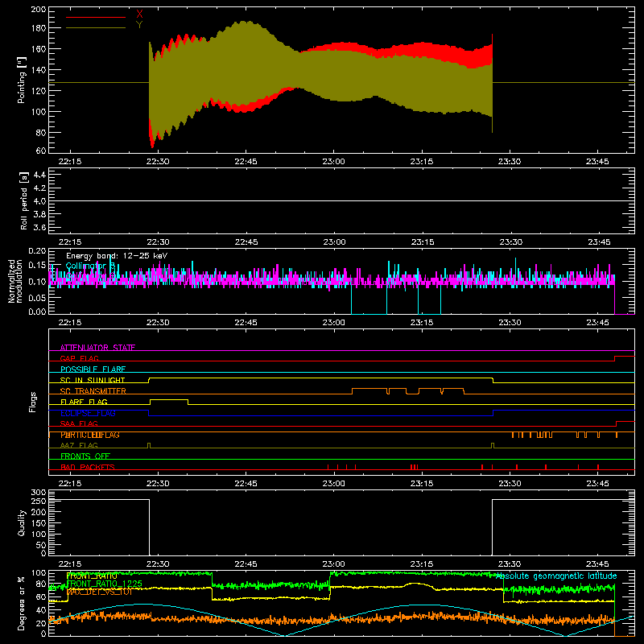Select the GAP_FLAG label
Image resolution: width=644 pixels, height=644 pixels.
pos(79,358)
